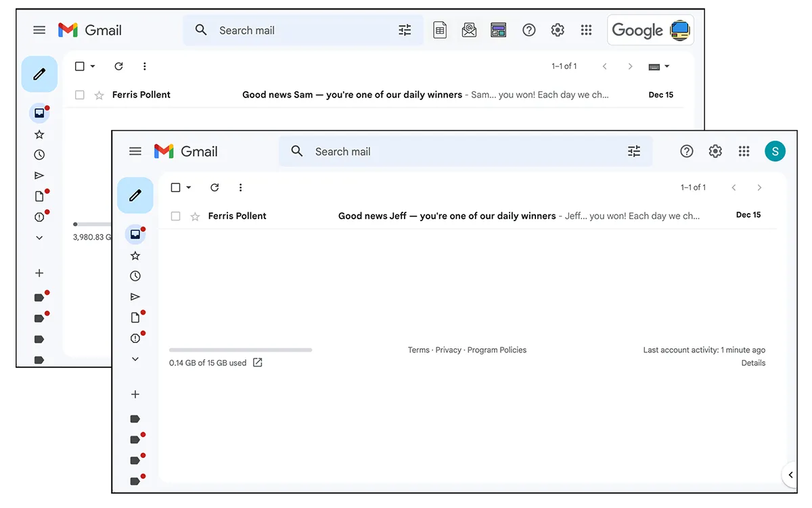
Task: Click Older page arrow in front window
Action: tap(759, 187)
